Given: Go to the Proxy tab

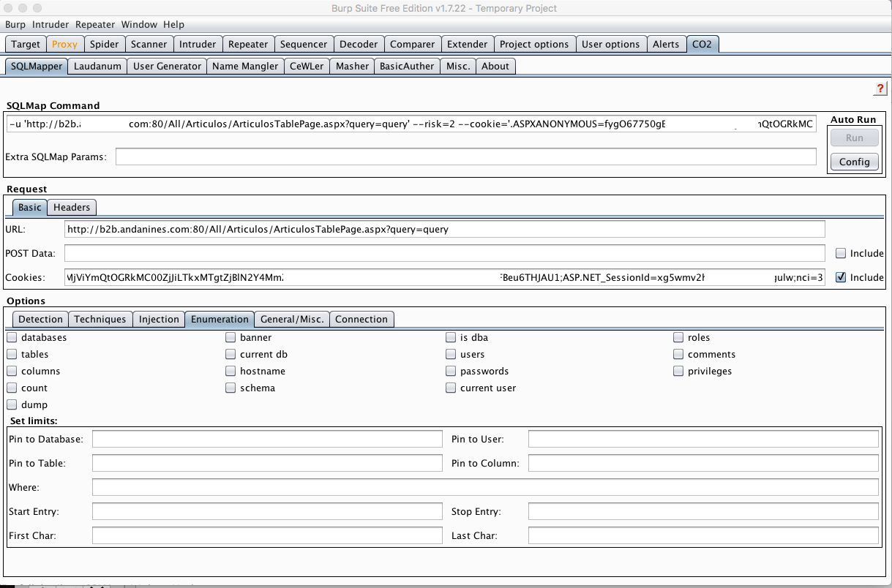Looking at the screenshot, I should pos(65,44).
